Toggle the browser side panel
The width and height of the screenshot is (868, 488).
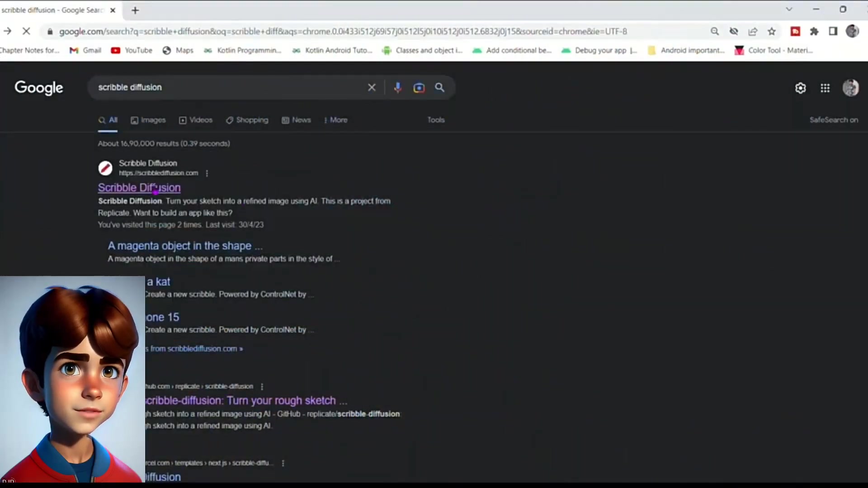coord(833,31)
